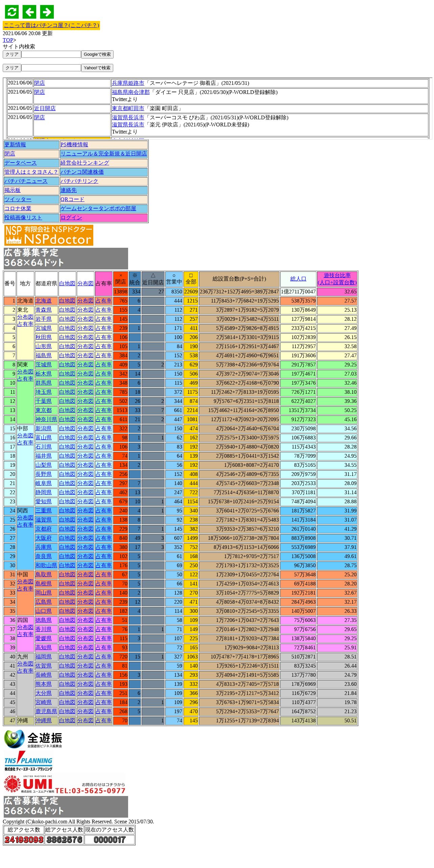This screenshot has width=434, height=868.
Task: Click the green reload icon
Action: [12, 12]
